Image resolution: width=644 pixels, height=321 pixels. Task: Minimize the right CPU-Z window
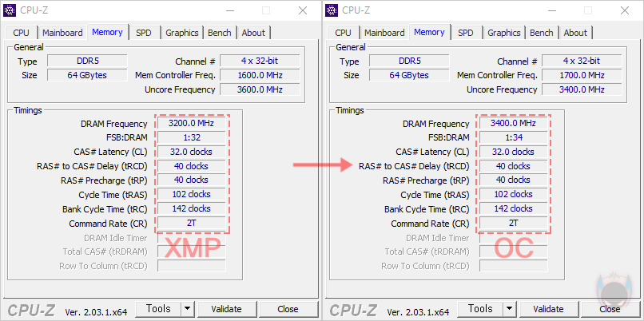point(551,10)
